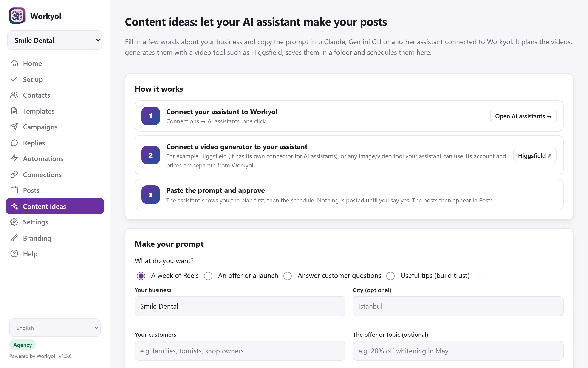Click the 'Make your prompt' heading
This screenshot has width=588, height=368.
(x=169, y=244)
